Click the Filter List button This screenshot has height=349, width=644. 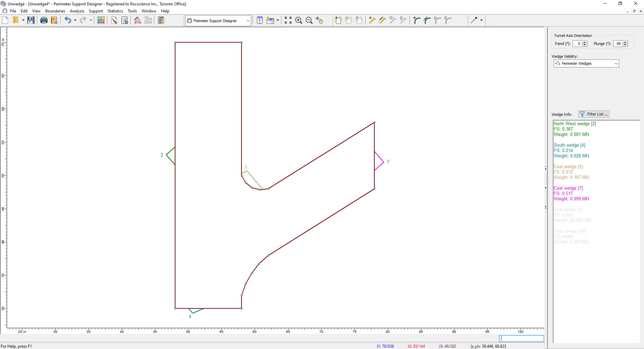[594, 114]
